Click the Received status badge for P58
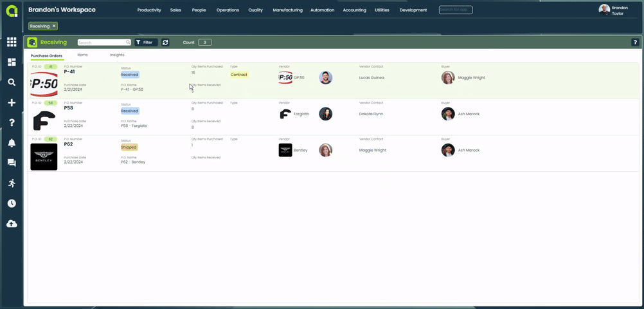 [130, 111]
